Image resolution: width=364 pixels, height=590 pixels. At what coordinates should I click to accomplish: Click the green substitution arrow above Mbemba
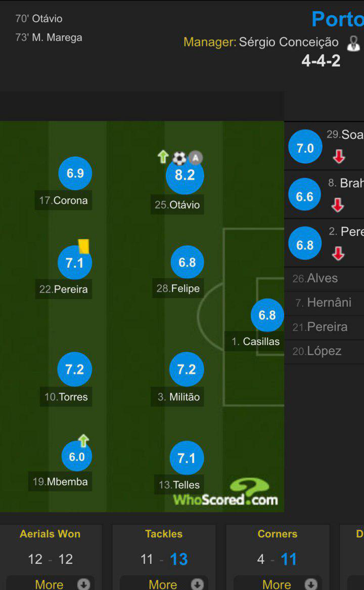click(83, 441)
